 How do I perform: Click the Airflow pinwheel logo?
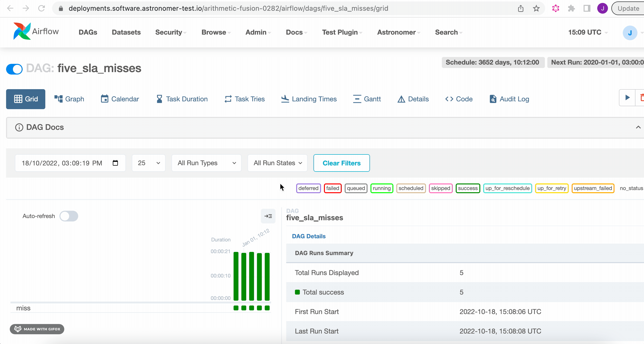click(x=22, y=31)
